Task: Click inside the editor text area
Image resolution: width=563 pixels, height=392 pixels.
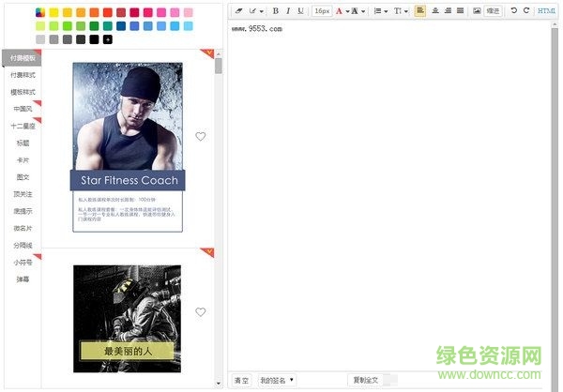Action: 394,188
